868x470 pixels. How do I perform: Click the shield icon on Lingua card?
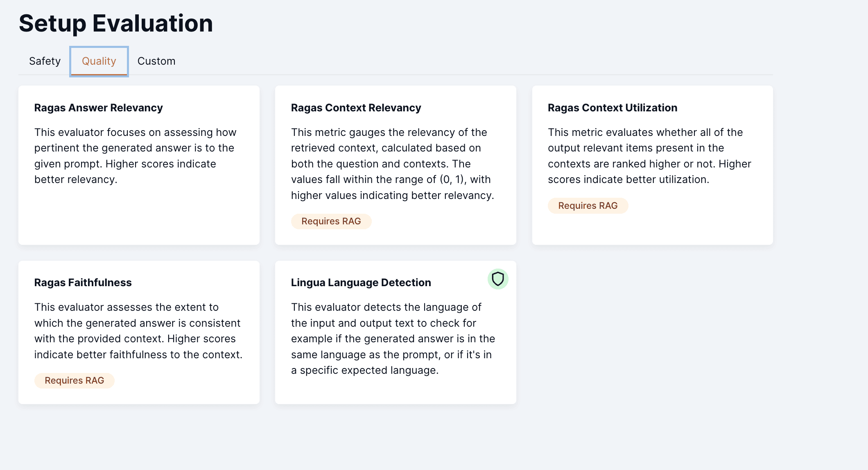pyautogui.click(x=498, y=279)
